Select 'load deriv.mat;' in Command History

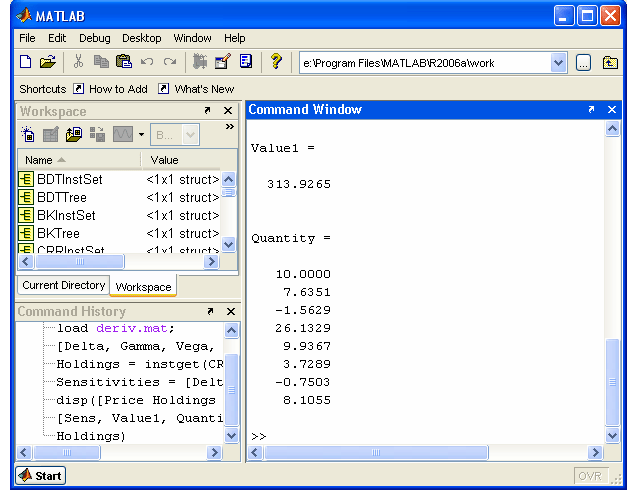pyautogui.click(x=115, y=328)
